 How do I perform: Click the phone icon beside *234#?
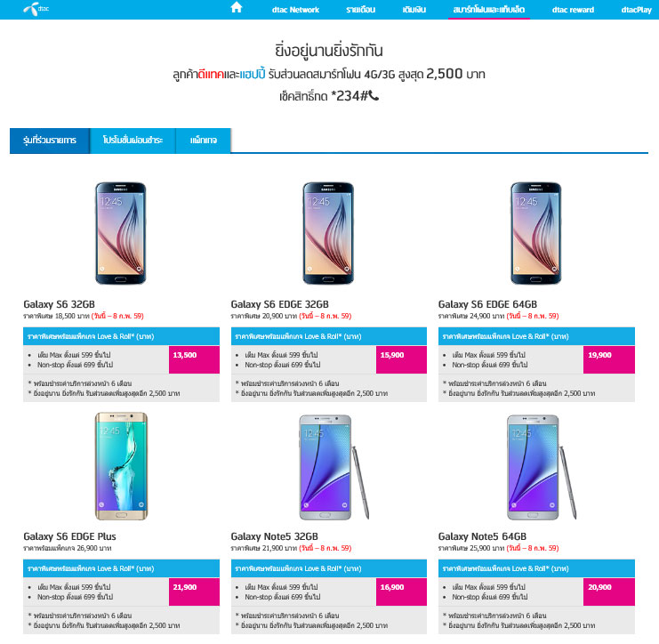[374, 96]
